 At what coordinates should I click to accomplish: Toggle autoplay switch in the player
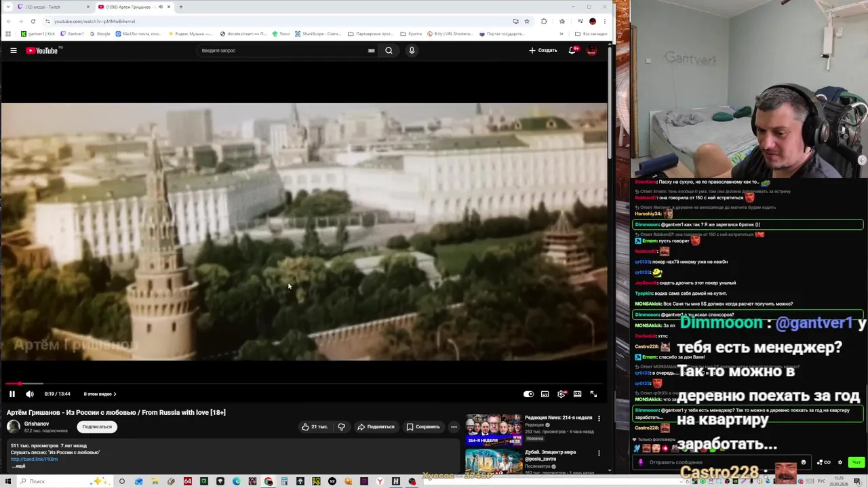pos(528,394)
